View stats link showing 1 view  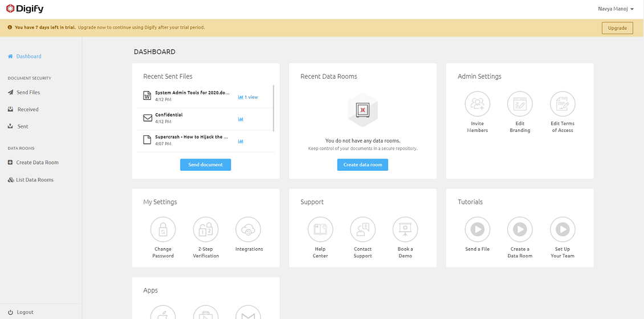tap(248, 98)
